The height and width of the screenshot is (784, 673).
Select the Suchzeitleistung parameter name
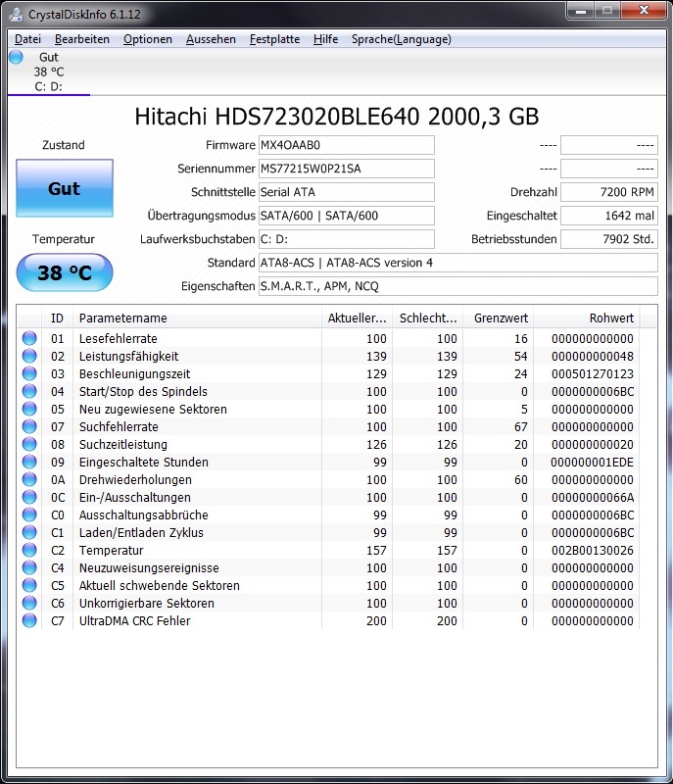click(x=122, y=445)
